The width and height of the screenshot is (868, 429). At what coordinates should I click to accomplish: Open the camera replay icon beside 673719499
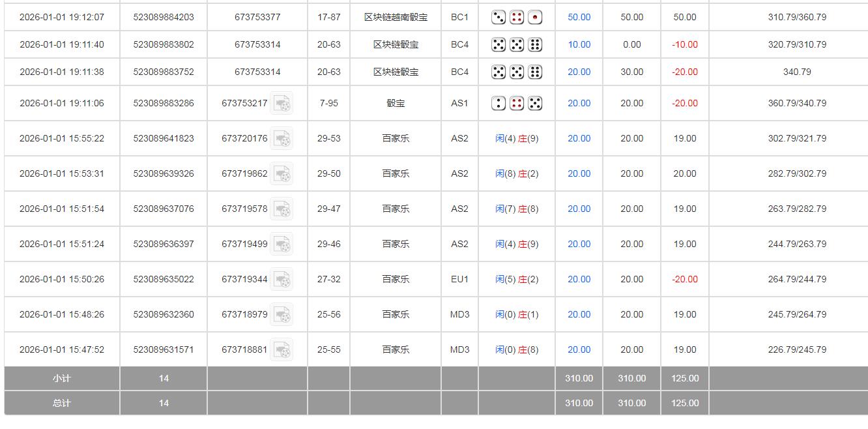[282, 244]
